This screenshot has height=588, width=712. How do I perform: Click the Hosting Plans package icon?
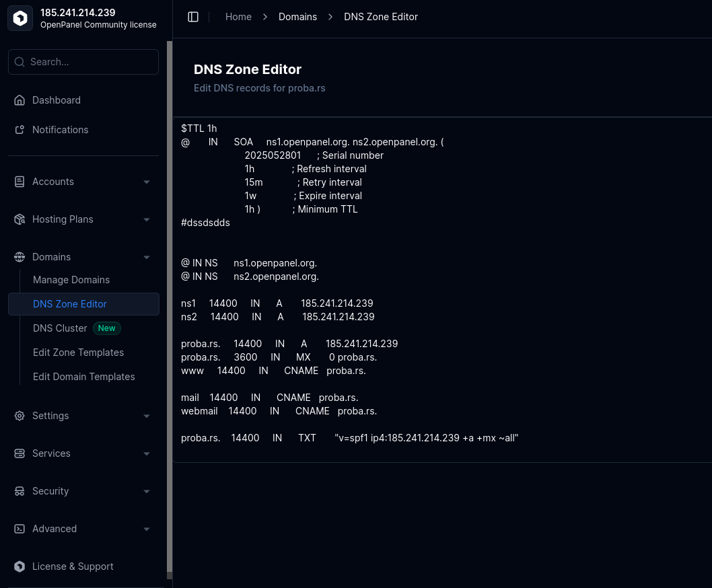20,219
